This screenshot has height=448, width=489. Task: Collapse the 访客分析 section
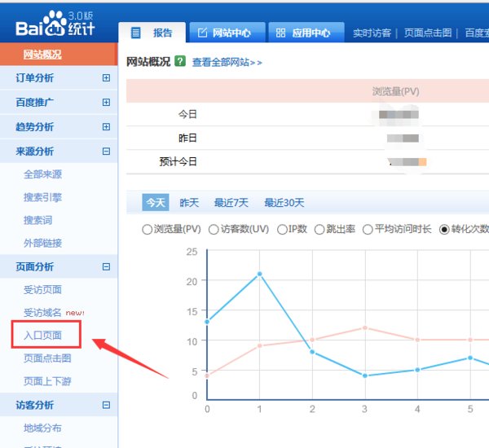[106, 405]
